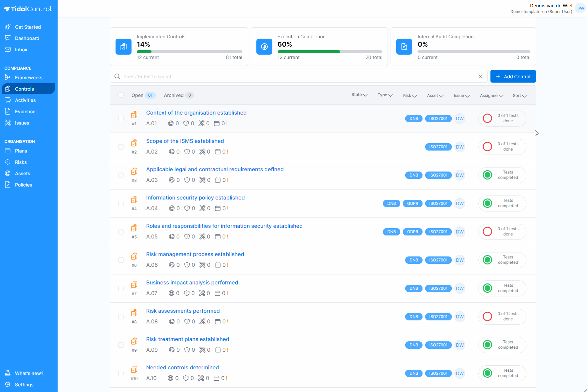Navigate to Evidence section
The image size is (587, 392).
[25, 111]
